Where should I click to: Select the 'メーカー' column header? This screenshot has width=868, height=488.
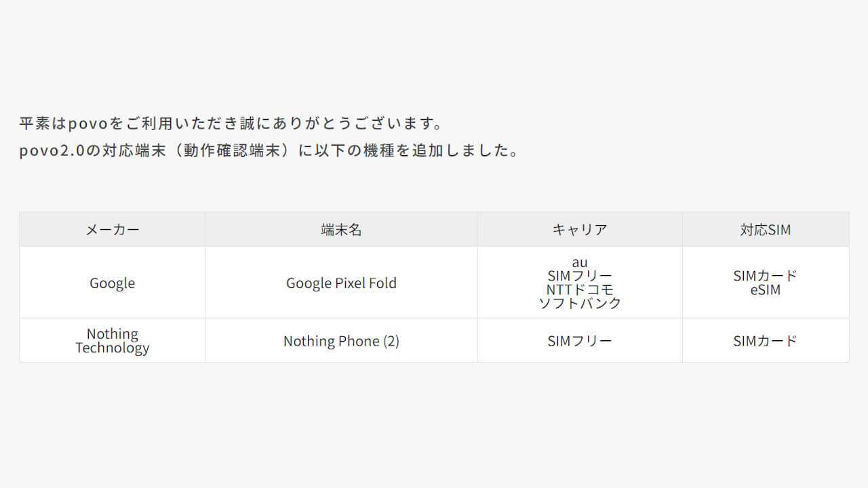pos(113,230)
